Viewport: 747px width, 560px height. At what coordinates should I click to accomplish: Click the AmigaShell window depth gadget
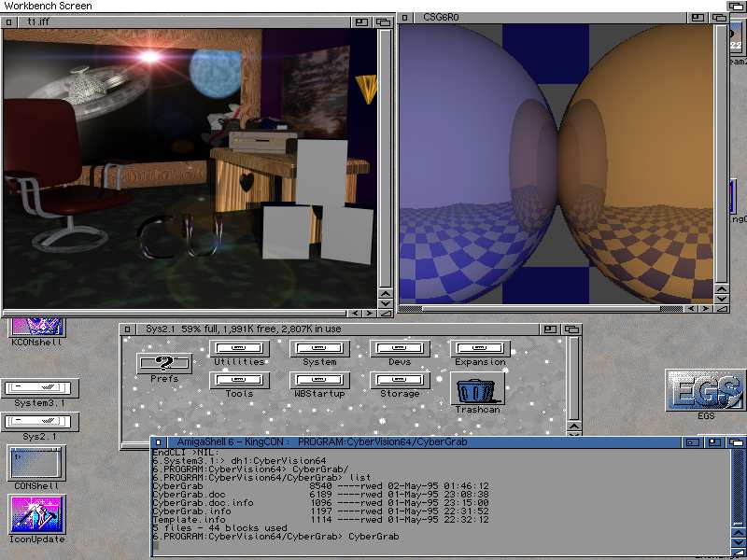(736, 442)
